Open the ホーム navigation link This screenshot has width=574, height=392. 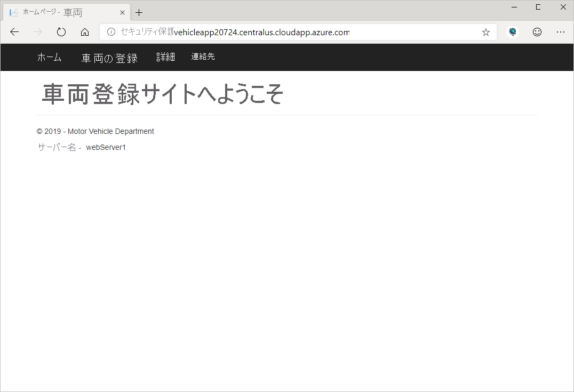pos(50,57)
